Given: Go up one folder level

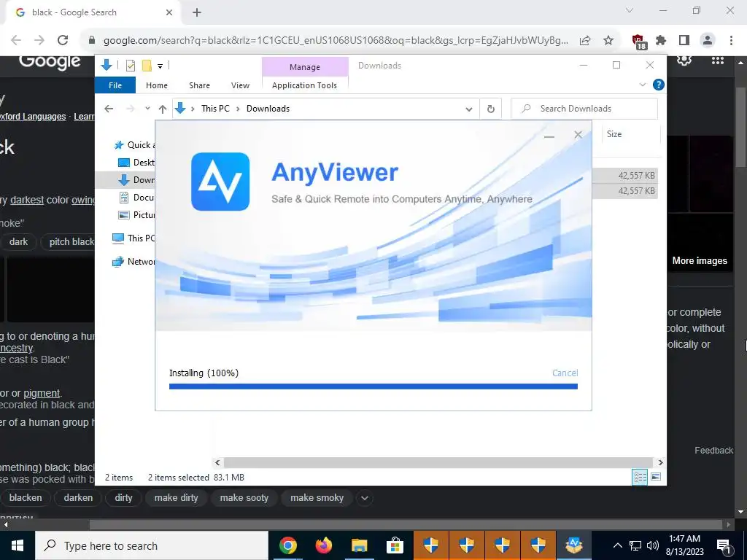Looking at the screenshot, I should coord(163,109).
